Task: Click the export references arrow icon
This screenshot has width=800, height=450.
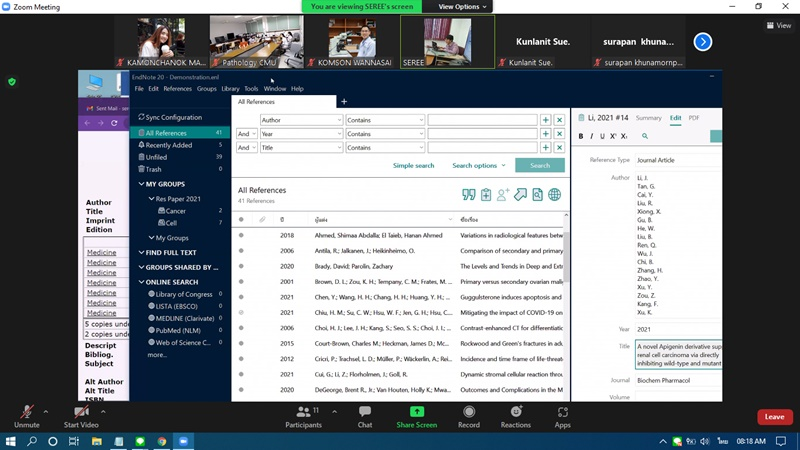Action: tap(520, 195)
